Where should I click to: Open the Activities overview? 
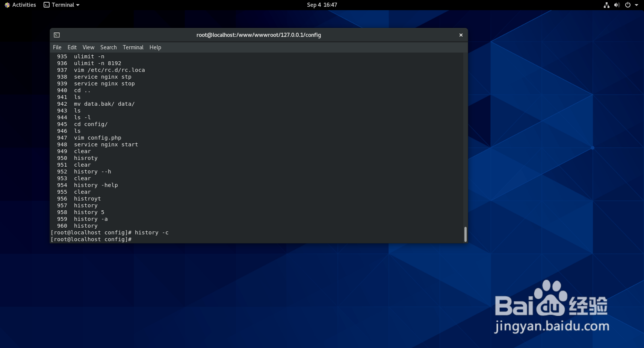20,5
